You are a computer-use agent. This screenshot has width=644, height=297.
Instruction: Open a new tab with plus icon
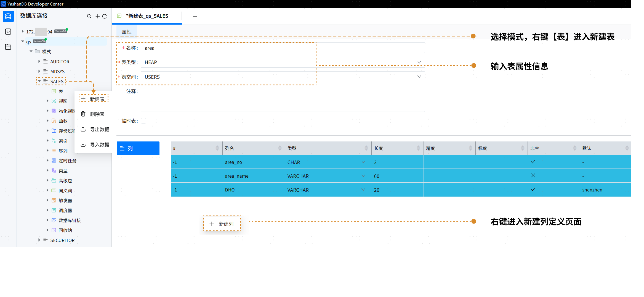(x=195, y=16)
